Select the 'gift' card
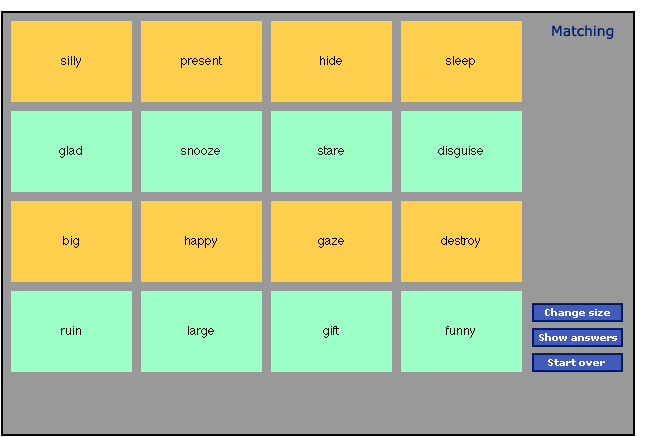 tap(331, 331)
